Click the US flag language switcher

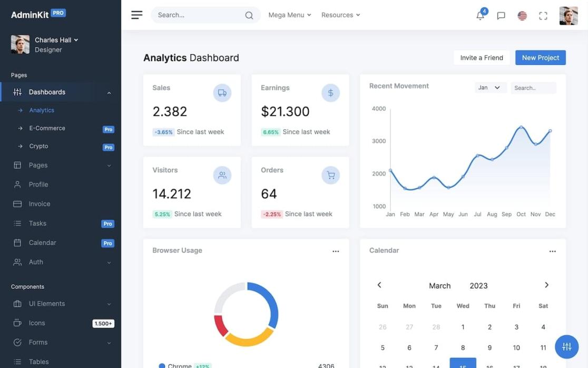point(521,15)
